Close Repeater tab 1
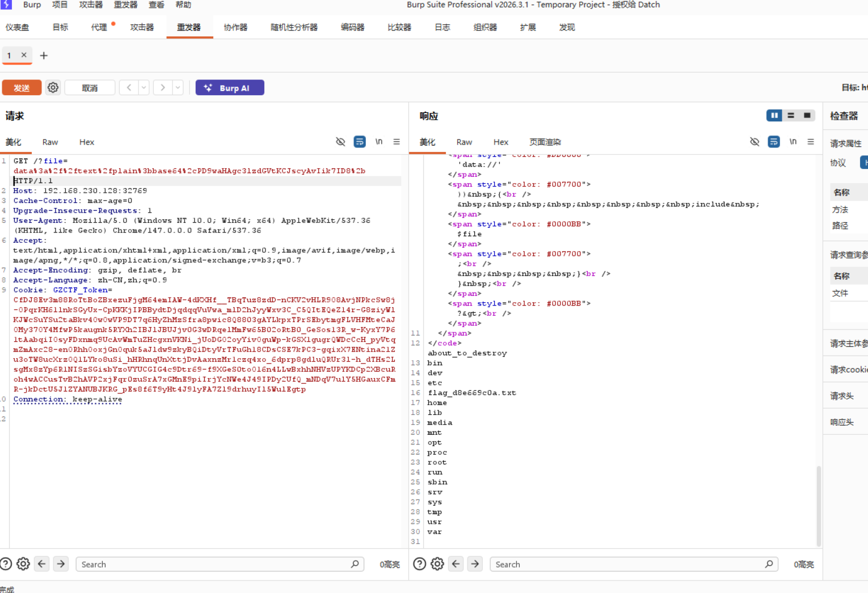 (24, 55)
